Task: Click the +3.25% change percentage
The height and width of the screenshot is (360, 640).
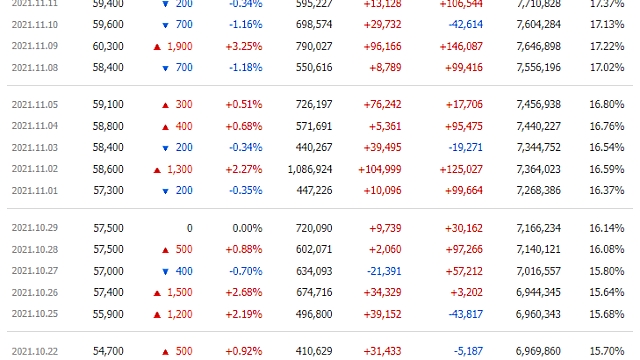Action: [x=244, y=46]
